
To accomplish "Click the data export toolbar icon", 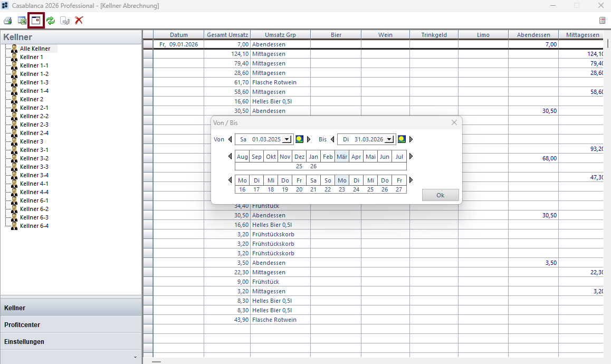I will point(64,20).
